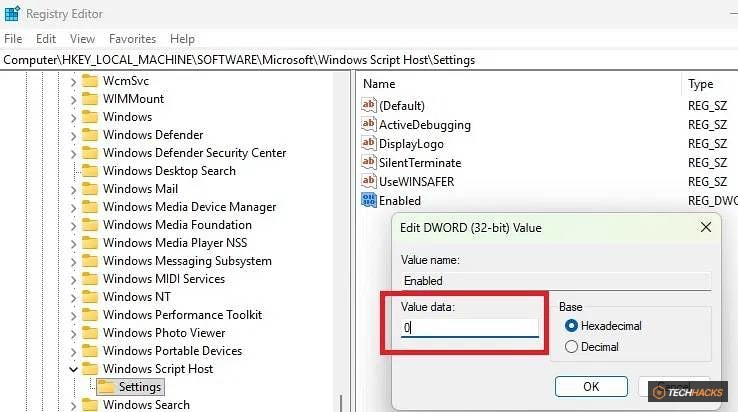Screen dimensions: 738x412
Task: Click the DisplayLogo string value icon
Action: tap(369, 143)
